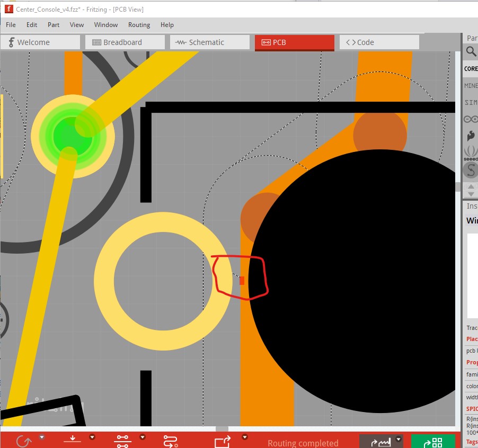Click the Export for PCB icon
Image resolution: width=478 pixels, height=448 pixels.
[223, 441]
